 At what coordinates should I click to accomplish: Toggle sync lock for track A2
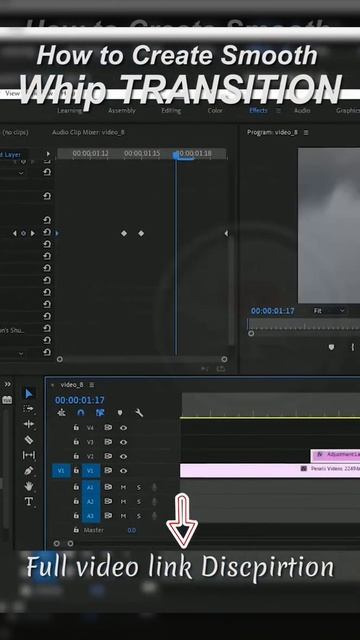(108, 501)
